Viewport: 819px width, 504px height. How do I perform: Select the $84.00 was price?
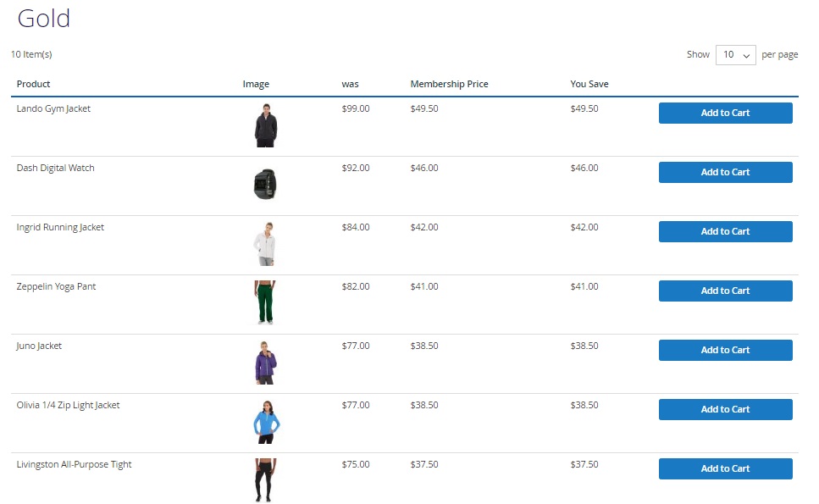point(356,227)
